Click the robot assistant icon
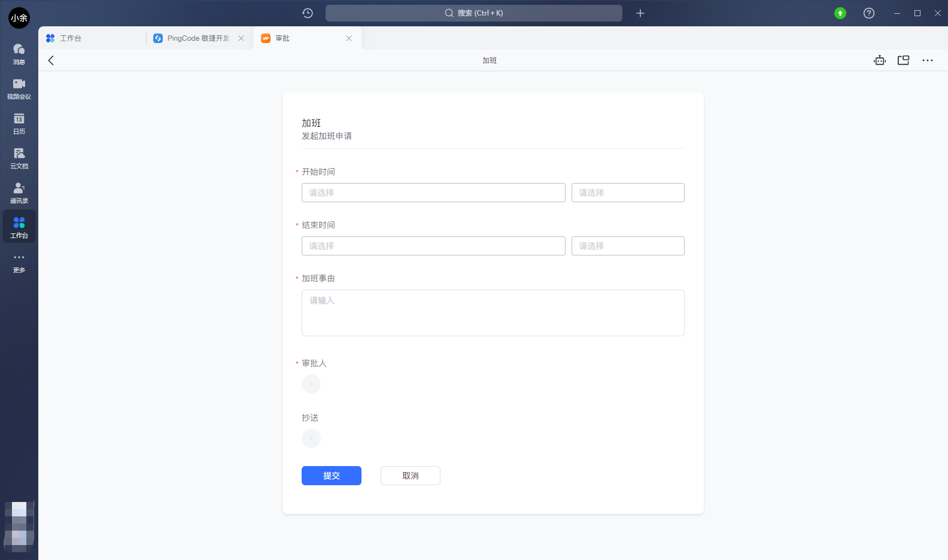This screenshot has width=948, height=560. pyautogui.click(x=879, y=60)
